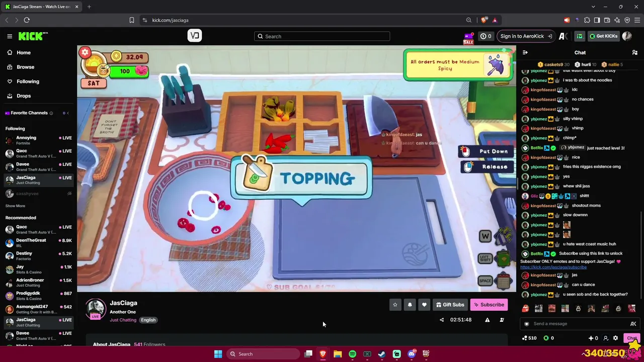This screenshot has width=644, height=362.
Task: Favorite the channel with star button
Action: (x=395, y=305)
